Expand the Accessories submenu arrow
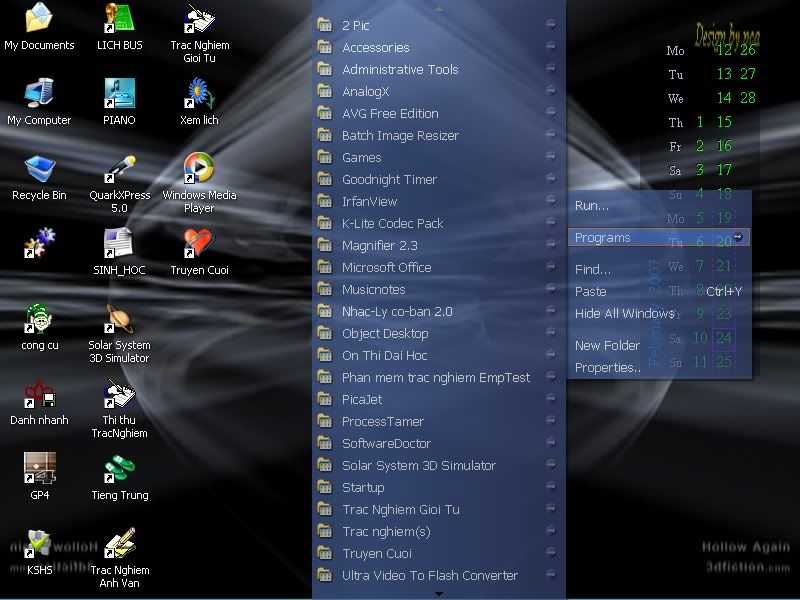This screenshot has height=600, width=800. click(551, 48)
